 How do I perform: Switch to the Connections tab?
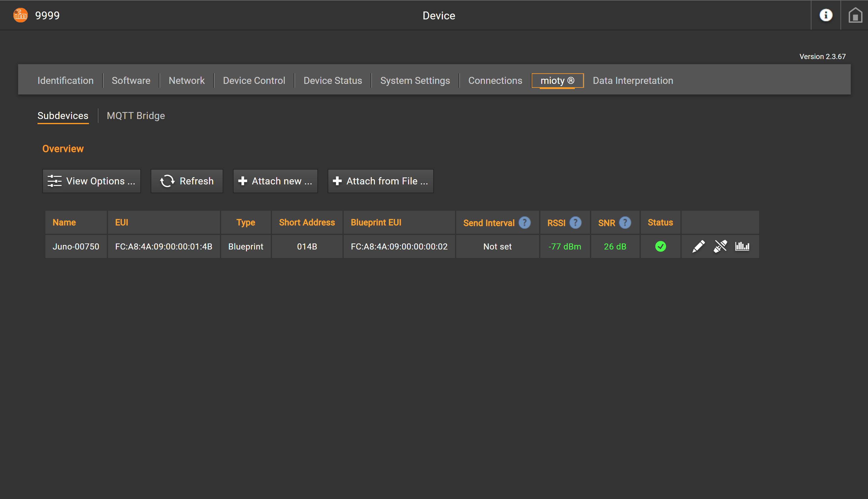point(495,81)
